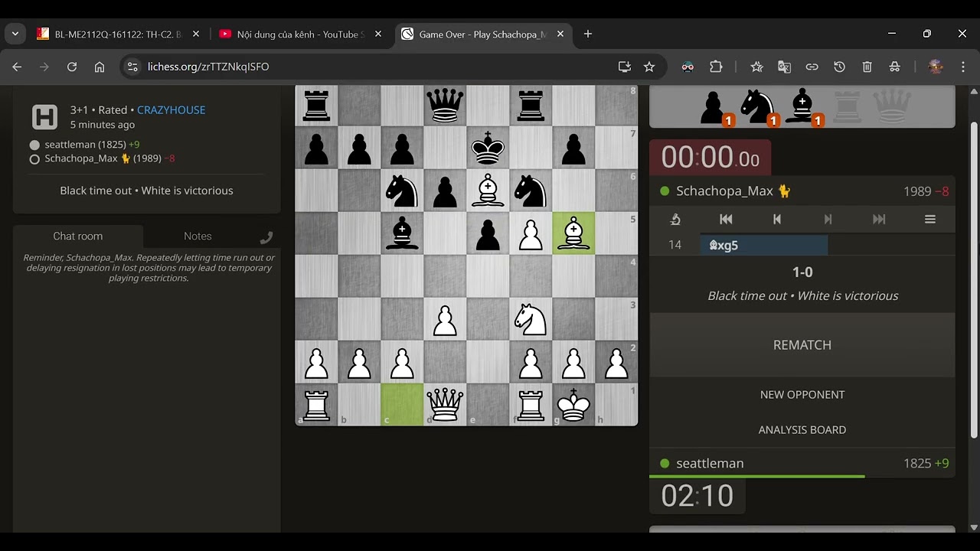The image size is (980, 551).
Task: Switch to the Chat room tab
Action: point(77,236)
